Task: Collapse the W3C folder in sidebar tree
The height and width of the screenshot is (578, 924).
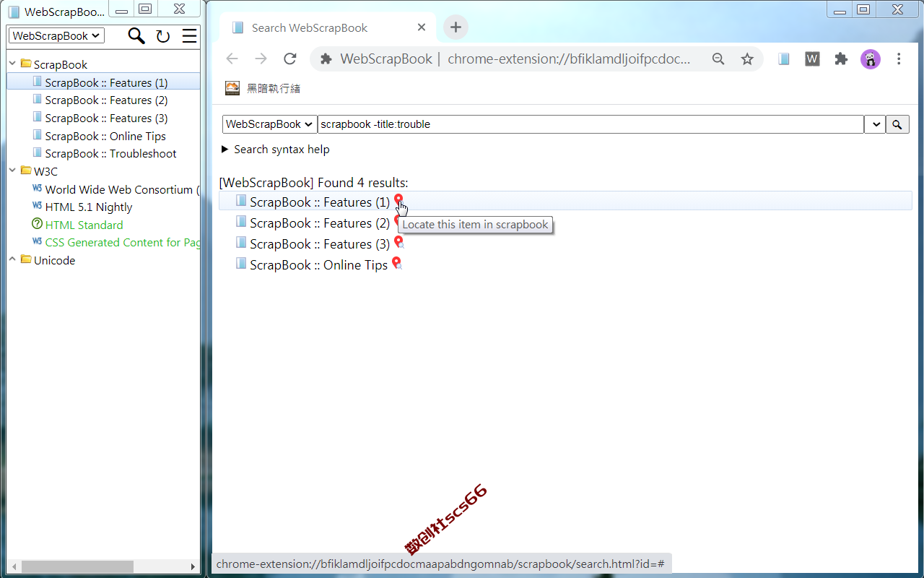Action: click(12, 171)
